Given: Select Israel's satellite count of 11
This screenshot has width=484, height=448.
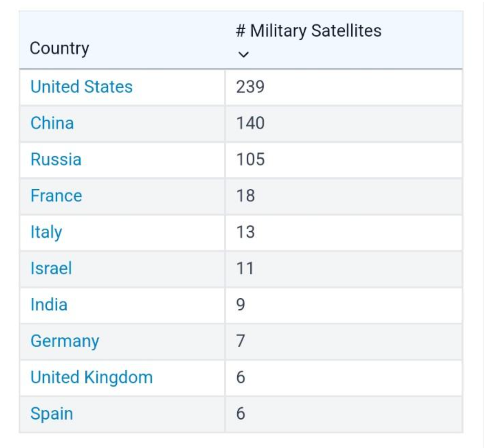Looking at the screenshot, I should (245, 269).
